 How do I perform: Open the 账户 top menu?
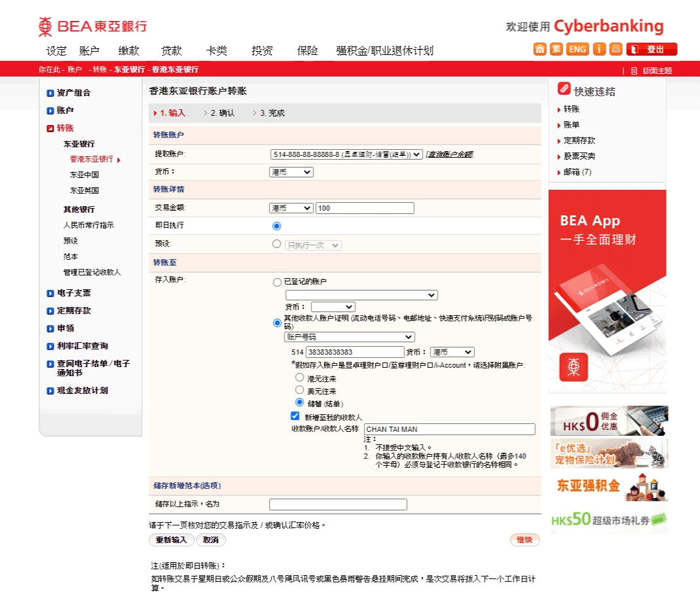[x=89, y=51]
